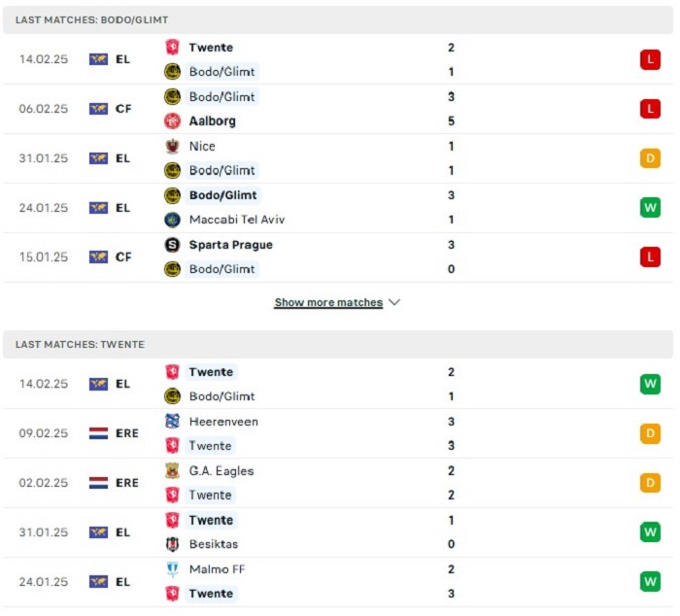The height and width of the screenshot is (616, 680).
Task: Click the Besiktas club crest icon
Action: click(173, 544)
